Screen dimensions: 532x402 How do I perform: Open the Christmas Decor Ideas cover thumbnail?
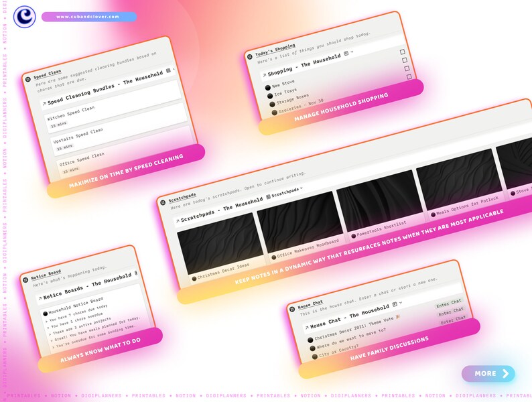click(x=220, y=243)
